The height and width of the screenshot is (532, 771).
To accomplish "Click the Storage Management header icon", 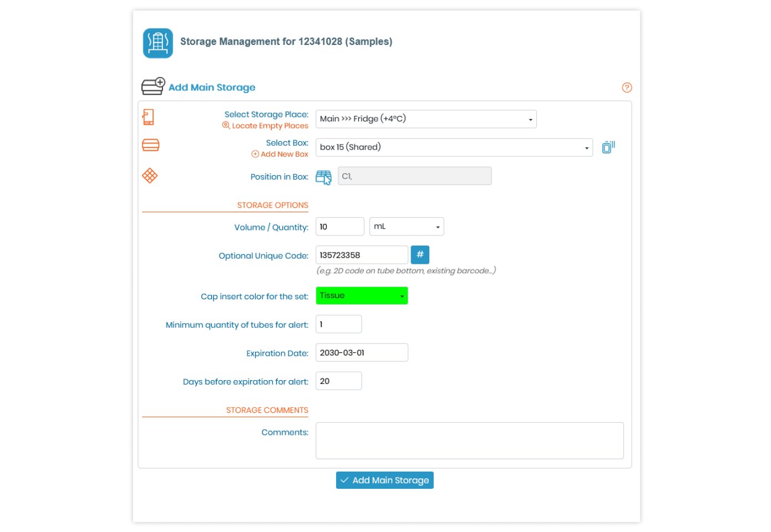I will [158, 43].
